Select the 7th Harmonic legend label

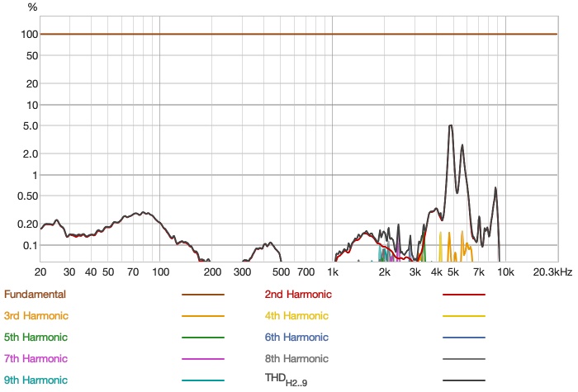click(x=36, y=359)
